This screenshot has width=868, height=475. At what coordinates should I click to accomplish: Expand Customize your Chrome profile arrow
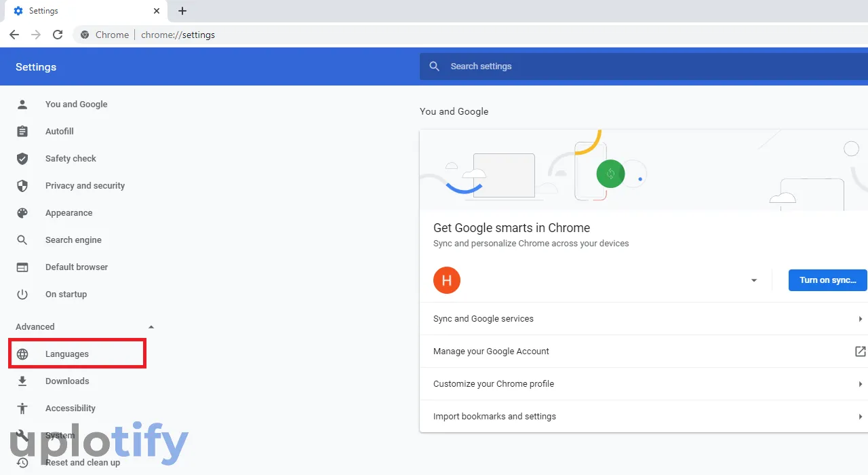860,384
